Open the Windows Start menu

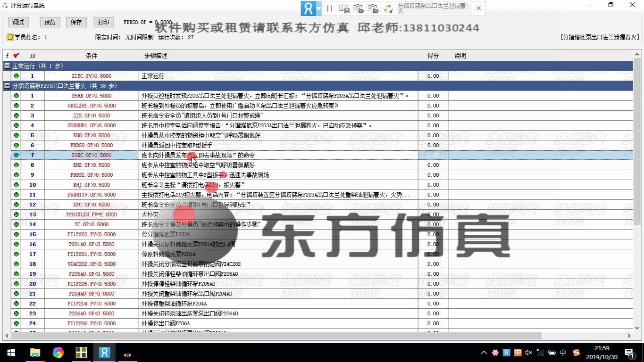coord(11,353)
